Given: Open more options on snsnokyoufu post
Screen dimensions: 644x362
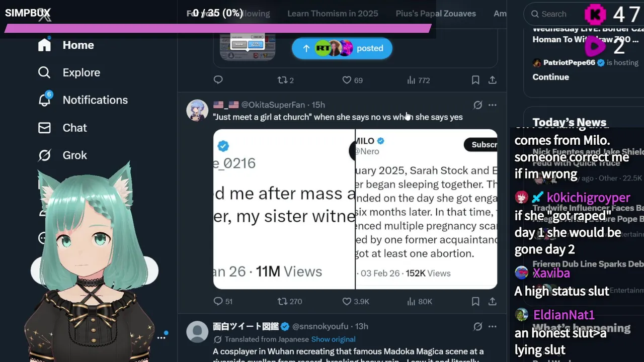Looking at the screenshot, I should point(493,327).
